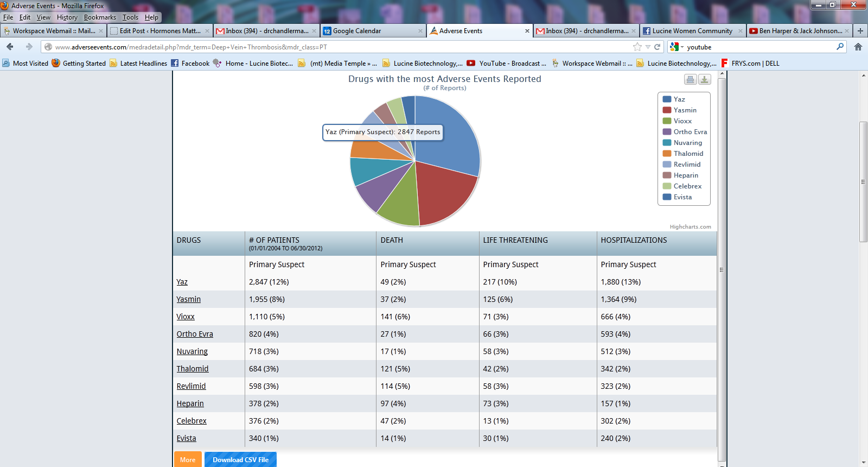
Task: Toggle Thalomid in chart legend
Action: pos(683,154)
